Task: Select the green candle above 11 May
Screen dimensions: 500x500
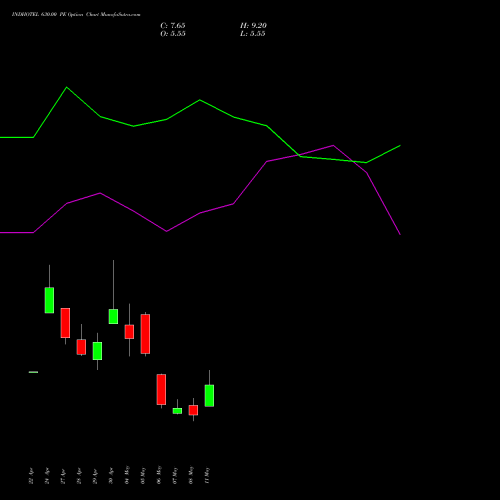Action: pyautogui.click(x=209, y=396)
